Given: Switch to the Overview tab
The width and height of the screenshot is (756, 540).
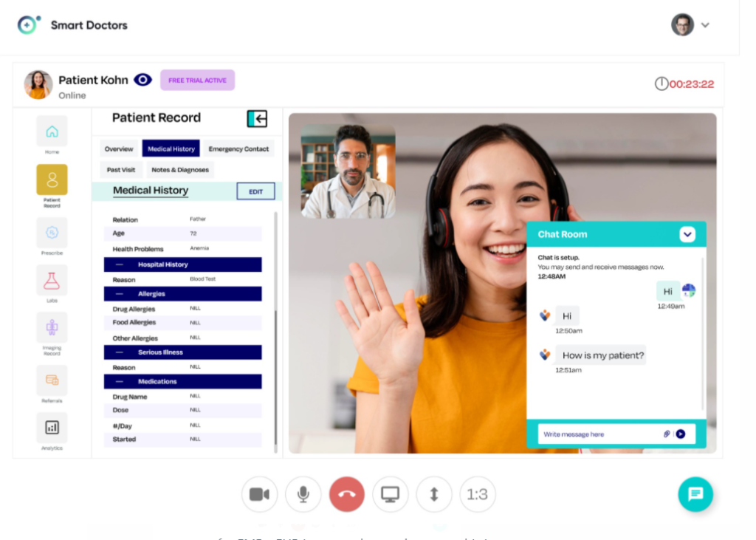Looking at the screenshot, I should point(119,149).
